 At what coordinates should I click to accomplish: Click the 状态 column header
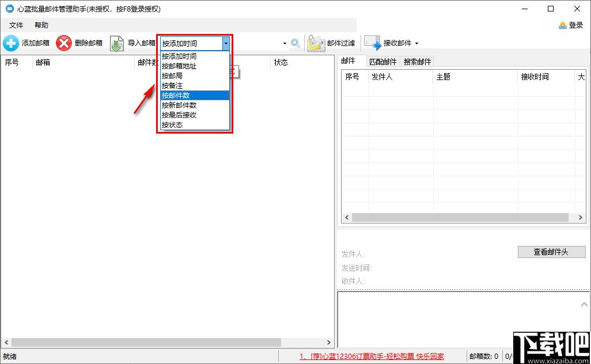281,62
